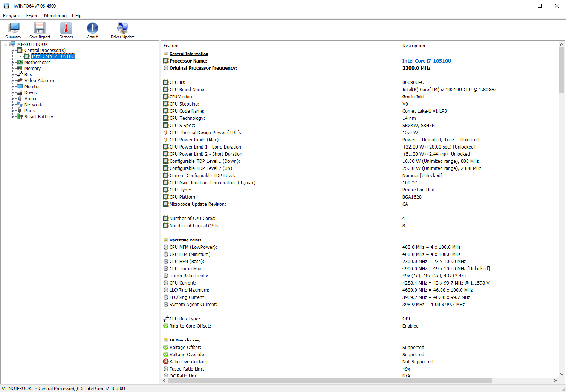Expand the Bus tree node
This screenshot has height=392, width=566.
(x=12, y=74)
